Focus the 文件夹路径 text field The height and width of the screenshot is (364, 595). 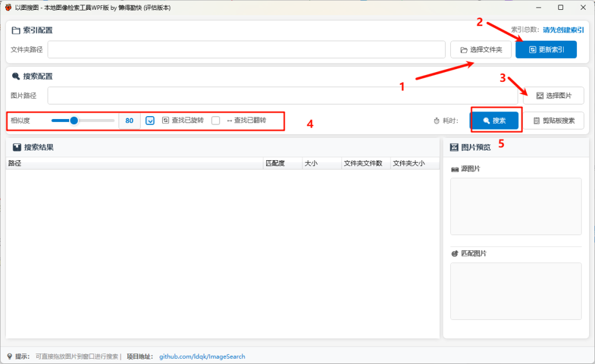[x=246, y=50]
